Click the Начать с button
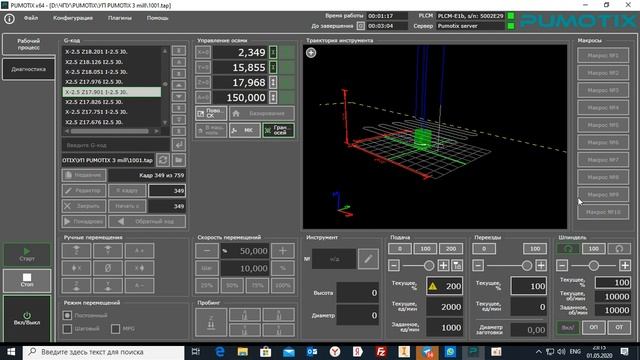The height and width of the screenshot is (360, 640). coord(127,206)
